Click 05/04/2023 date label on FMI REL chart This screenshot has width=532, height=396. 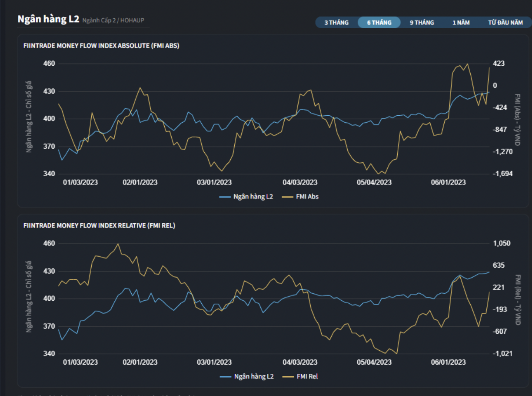click(x=374, y=362)
